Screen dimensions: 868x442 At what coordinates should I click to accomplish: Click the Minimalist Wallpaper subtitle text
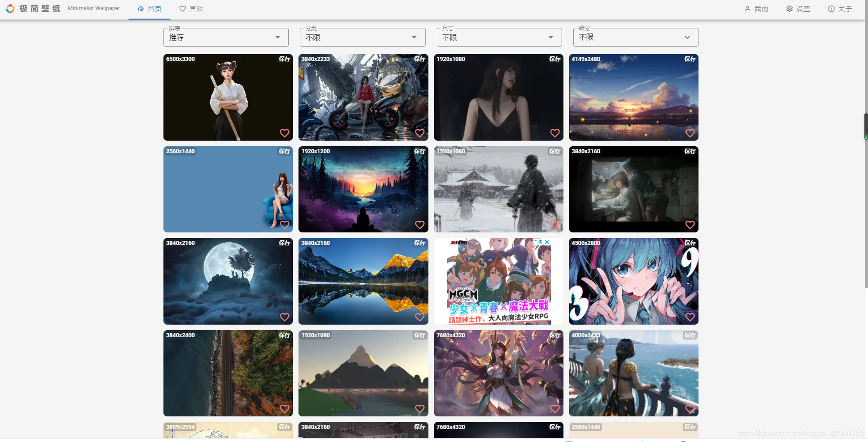click(x=94, y=8)
